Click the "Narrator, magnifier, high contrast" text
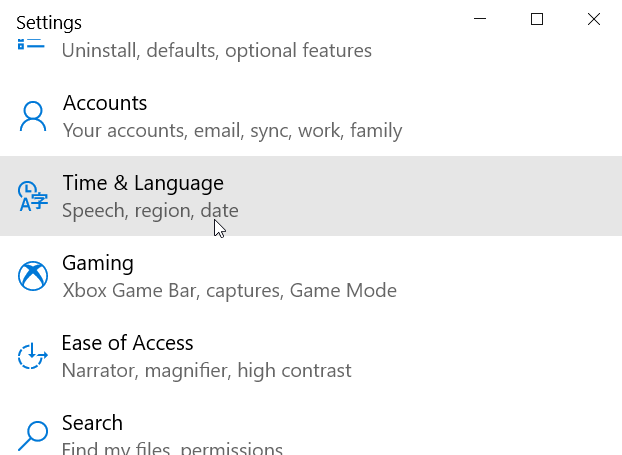The width and height of the screenshot is (622, 455). (207, 370)
